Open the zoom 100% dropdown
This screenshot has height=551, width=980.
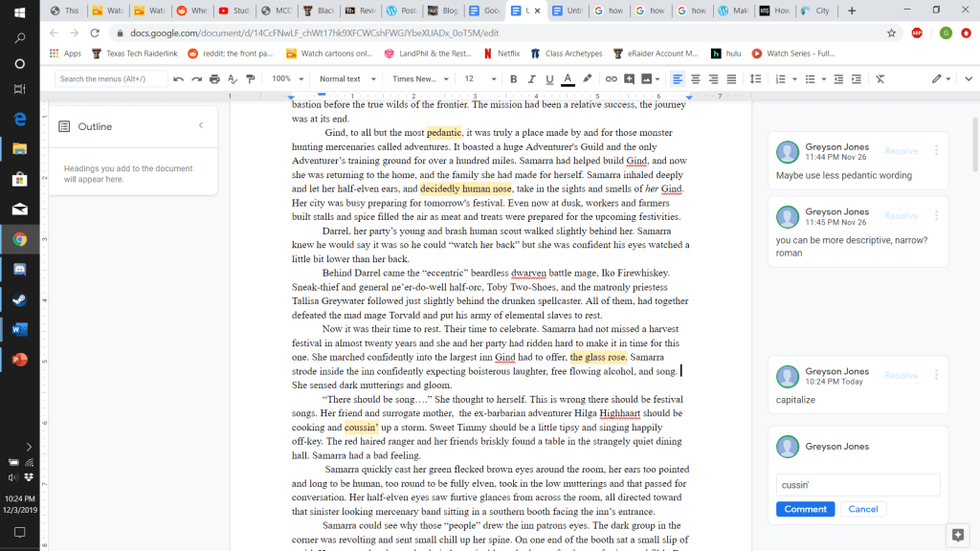[x=286, y=78]
